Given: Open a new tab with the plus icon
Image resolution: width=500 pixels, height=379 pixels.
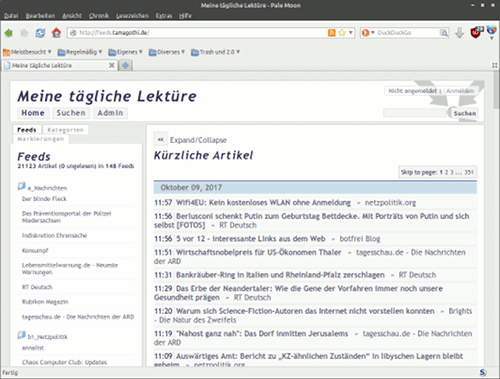Looking at the screenshot, I should 126,65.
